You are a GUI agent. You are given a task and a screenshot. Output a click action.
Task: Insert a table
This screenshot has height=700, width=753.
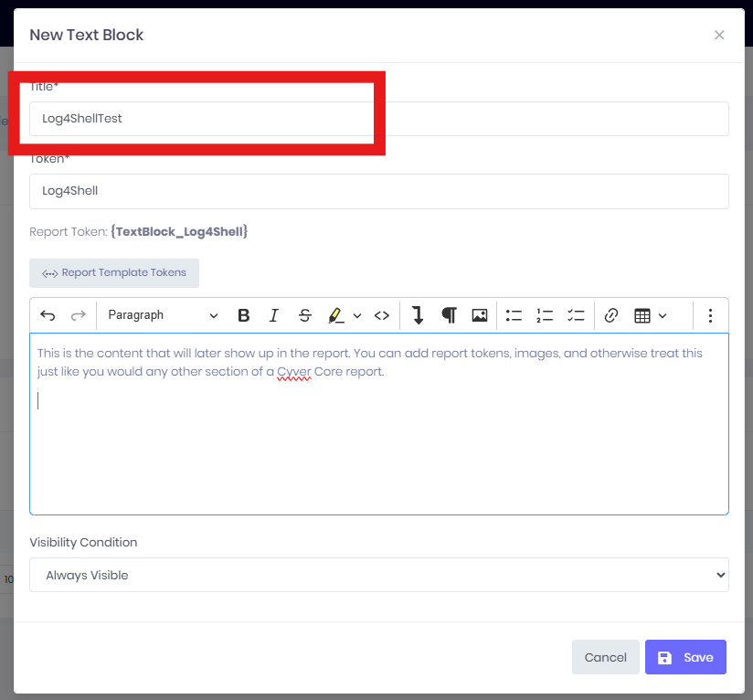pyautogui.click(x=642, y=315)
